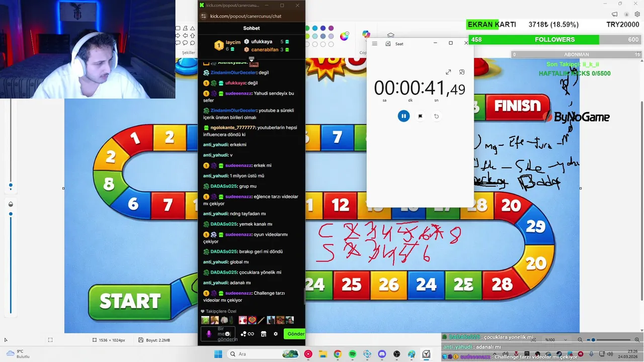Toggle keep-on-top compact mode in Saat
Viewport: 644px width, 362px height.
(462, 72)
